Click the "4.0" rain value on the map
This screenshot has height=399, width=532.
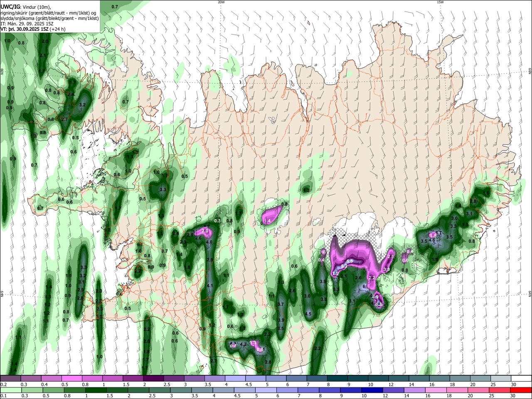[x=209, y=242]
